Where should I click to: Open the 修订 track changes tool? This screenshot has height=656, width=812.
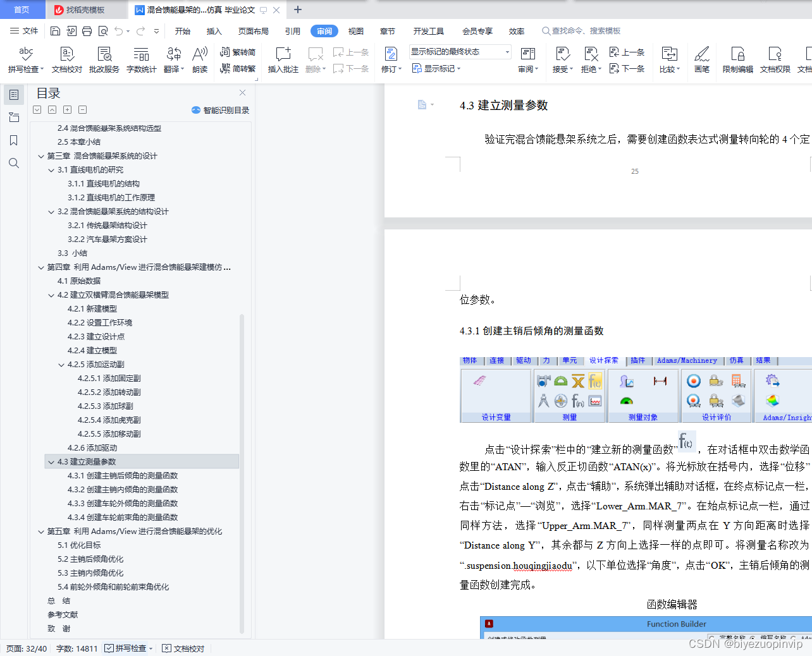pyautogui.click(x=391, y=61)
